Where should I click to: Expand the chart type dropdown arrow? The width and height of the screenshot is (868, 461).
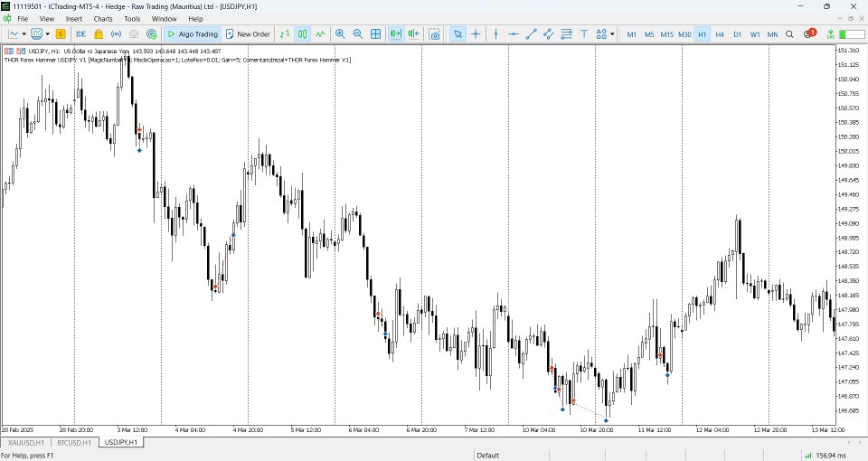pos(24,34)
